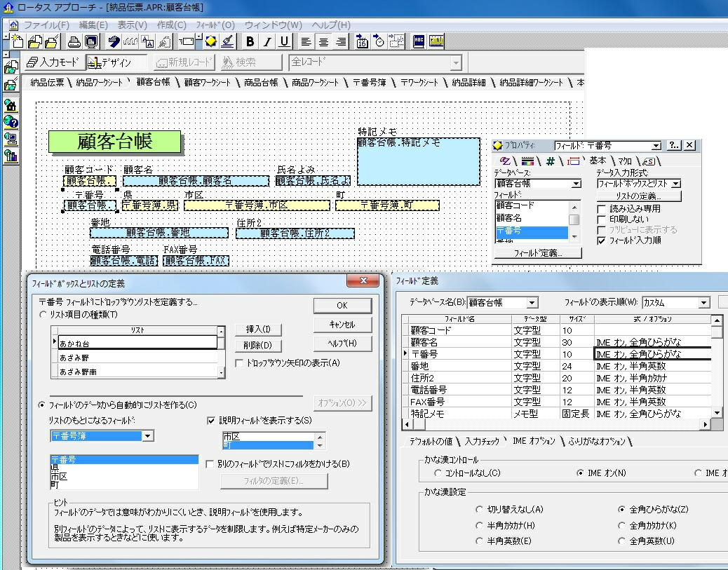Click the 説明フィールド list stepper up arrow
This screenshot has width=728, height=570.
click(x=319, y=436)
